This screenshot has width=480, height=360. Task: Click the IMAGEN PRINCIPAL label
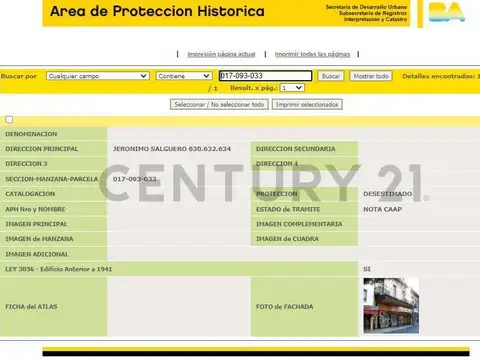36,224
